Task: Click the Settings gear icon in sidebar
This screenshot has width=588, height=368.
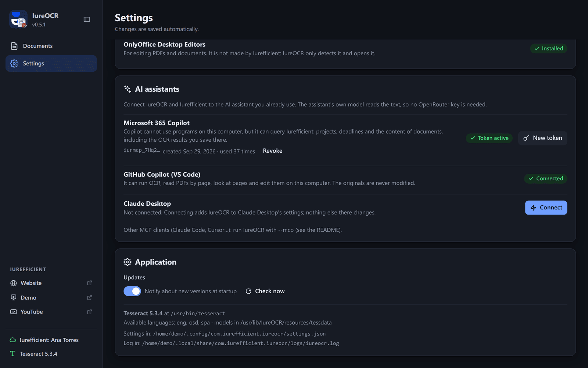Action: [14, 63]
